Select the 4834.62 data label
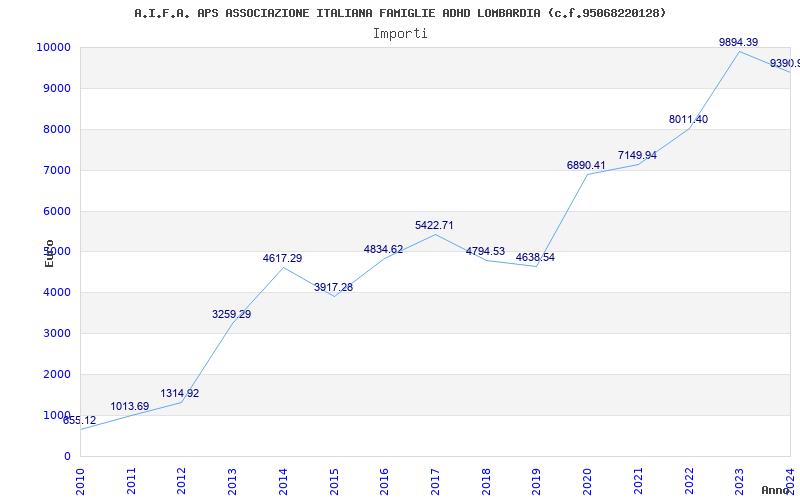Image resolution: width=800 pixels, height=500 pixels. point(383,249)
